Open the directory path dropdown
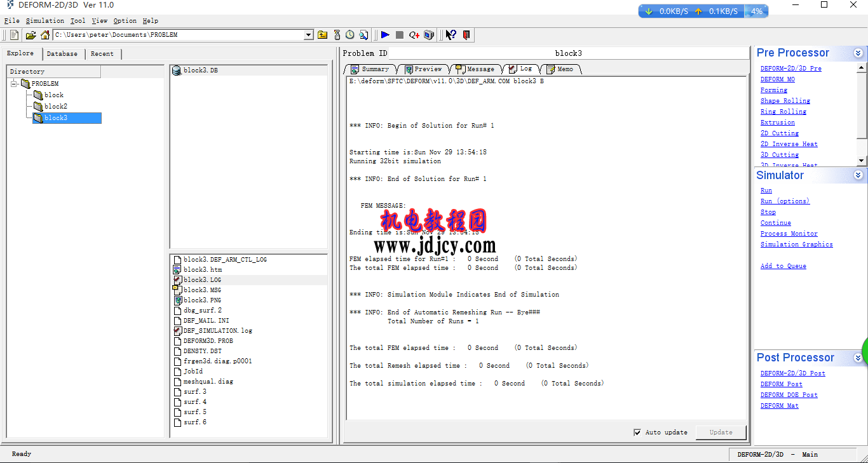Viewport: 868px width, 463px height. pos(309,35)
